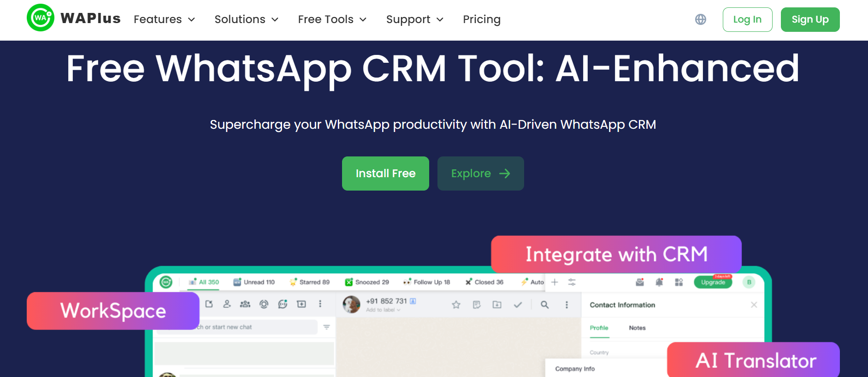Open the Pricing page
This screenshot has width=868, height=377.
click(x=482, y=19)
